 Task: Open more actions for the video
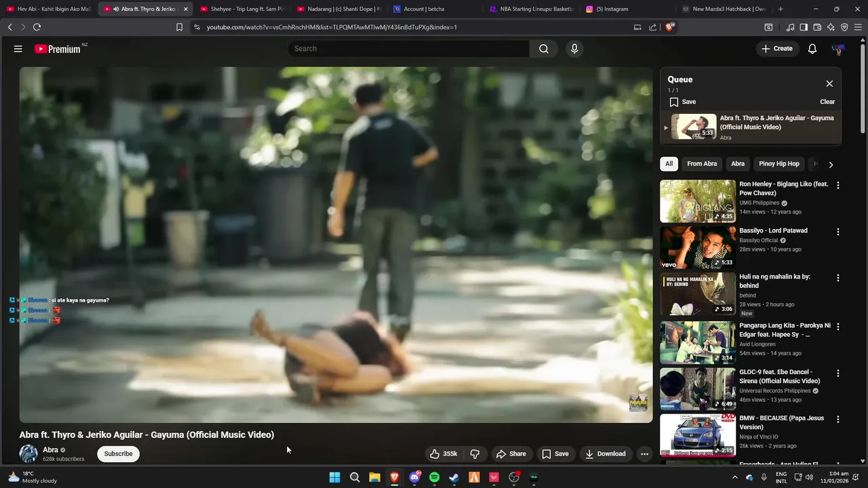644,454
